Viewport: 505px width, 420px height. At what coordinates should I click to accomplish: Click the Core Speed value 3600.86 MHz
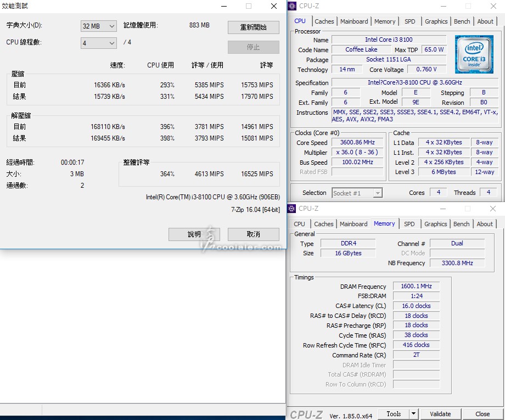(x=357, y=142)
